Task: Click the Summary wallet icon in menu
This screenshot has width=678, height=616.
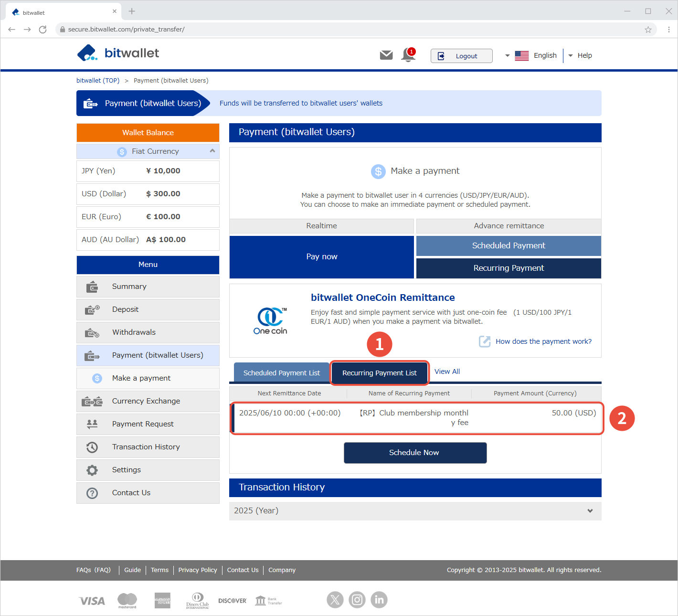Action: point(92,287)
